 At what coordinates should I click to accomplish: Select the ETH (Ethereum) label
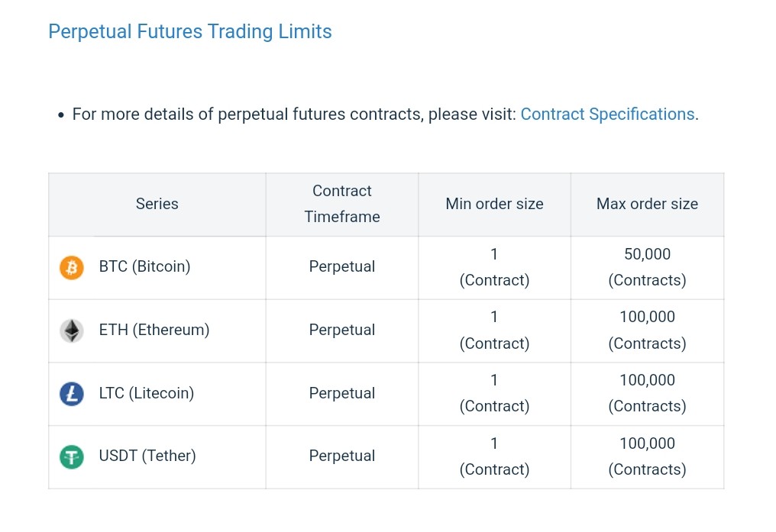[x=154, y=330]
